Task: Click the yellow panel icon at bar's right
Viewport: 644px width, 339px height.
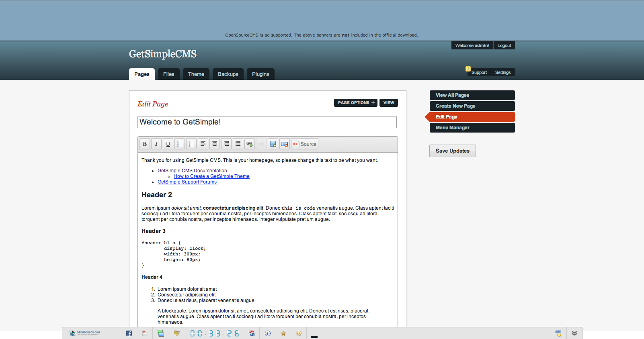Action: pyautogui.click(x=558, y=333)
